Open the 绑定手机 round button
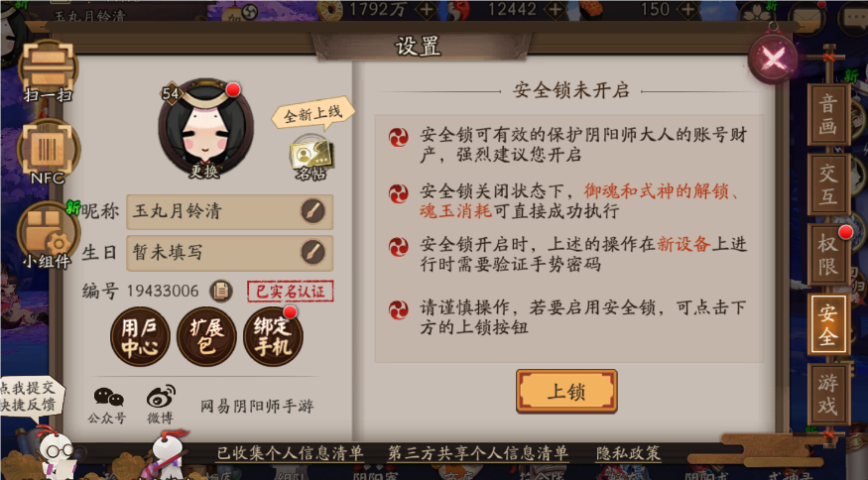This screenshot has width=868, height=480. coord(273,336)
